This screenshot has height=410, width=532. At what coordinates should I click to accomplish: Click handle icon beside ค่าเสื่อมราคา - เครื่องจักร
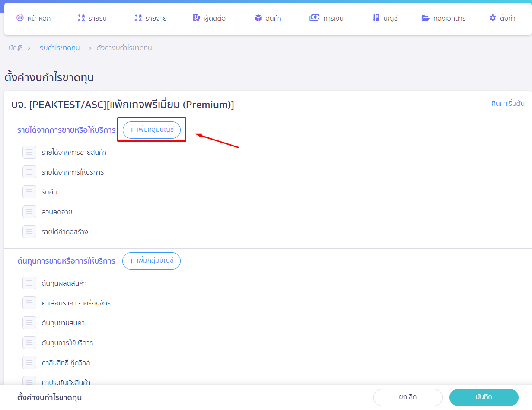(x=29, y=303)
